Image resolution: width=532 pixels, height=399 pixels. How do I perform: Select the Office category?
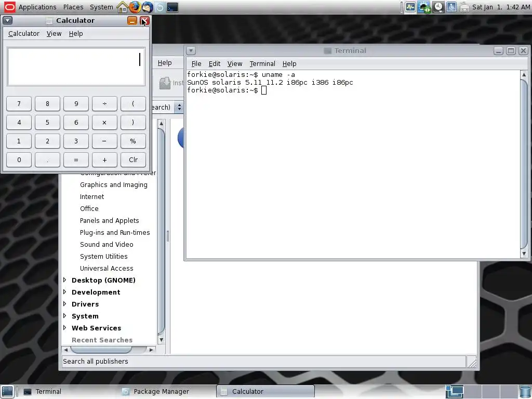pos(89,209)
